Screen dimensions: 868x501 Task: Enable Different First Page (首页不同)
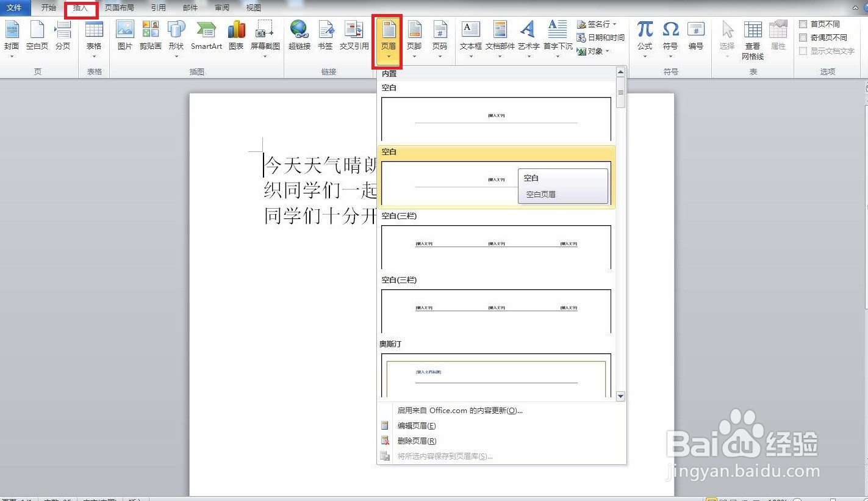click(820, 24)
